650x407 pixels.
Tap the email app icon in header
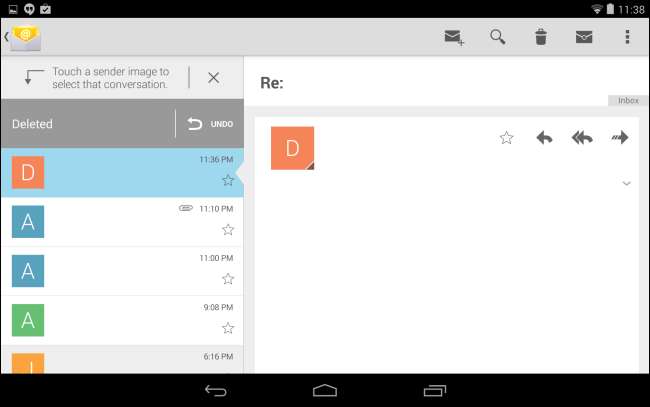25,37
